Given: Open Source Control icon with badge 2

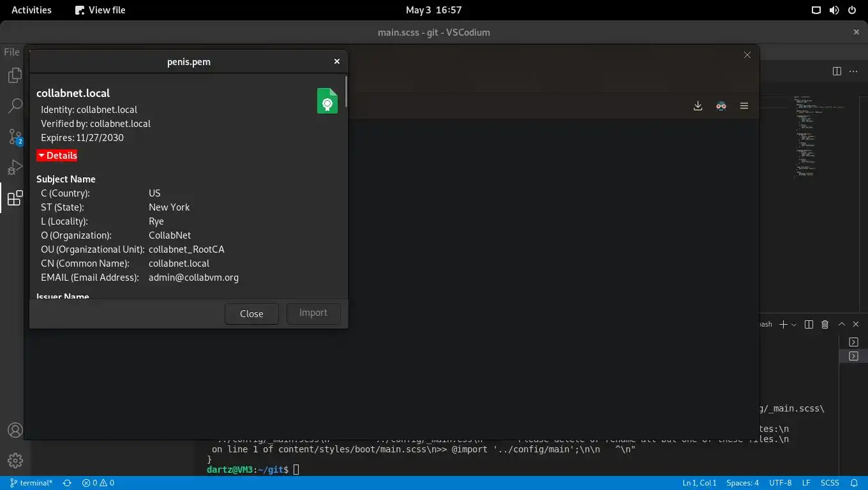Looking at the screenshot, I should coord(15,137).
